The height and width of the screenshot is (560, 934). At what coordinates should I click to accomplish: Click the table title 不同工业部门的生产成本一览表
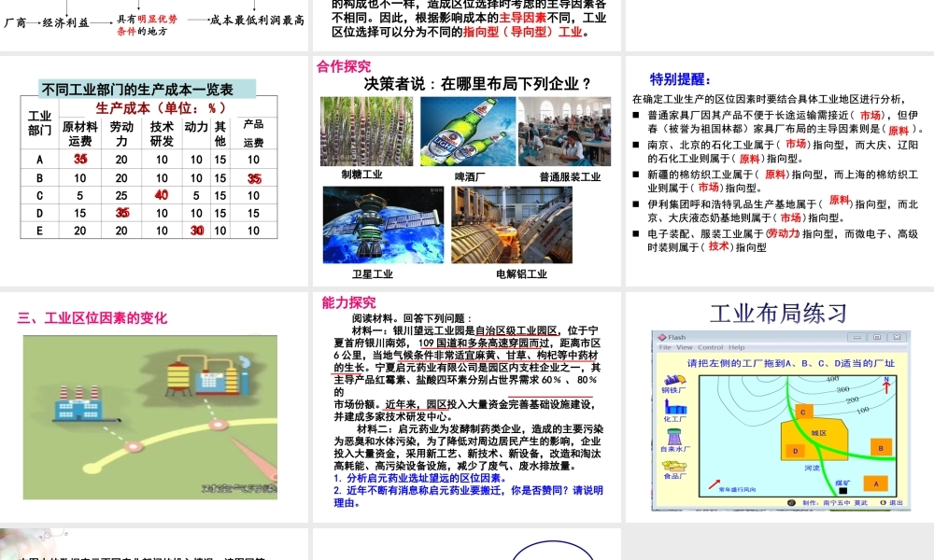click(x=136, y=90)
